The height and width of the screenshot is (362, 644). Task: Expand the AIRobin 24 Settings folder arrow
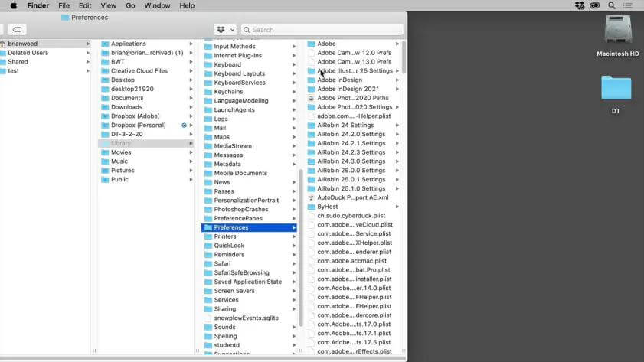397,126
